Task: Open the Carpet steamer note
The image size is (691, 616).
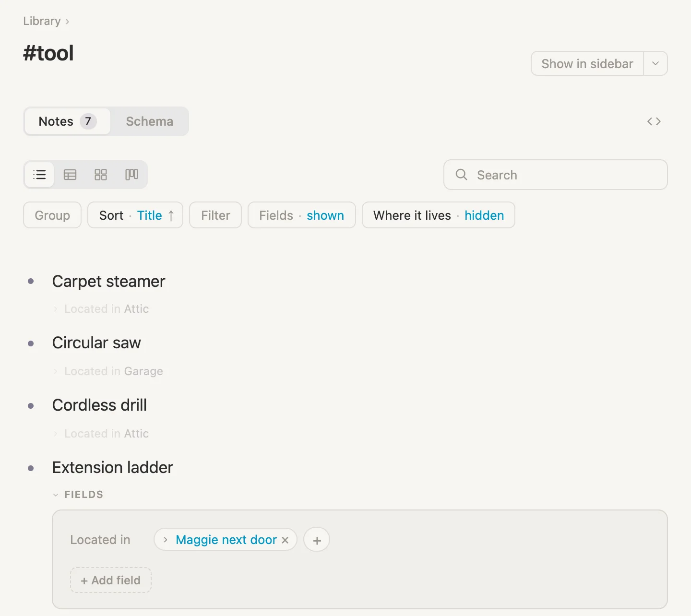Action: [x=108, y=281]
